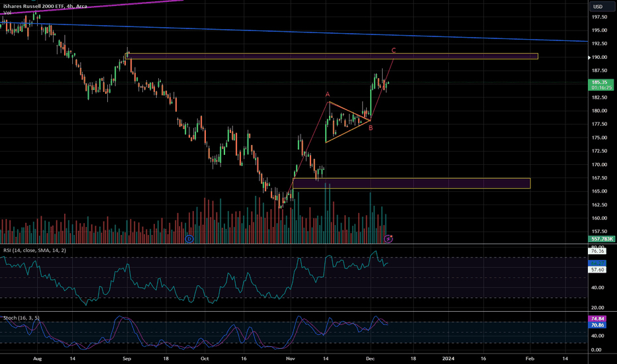Click the 190.00 price axis label
The image size is (617, 364).
pos(599,57)
